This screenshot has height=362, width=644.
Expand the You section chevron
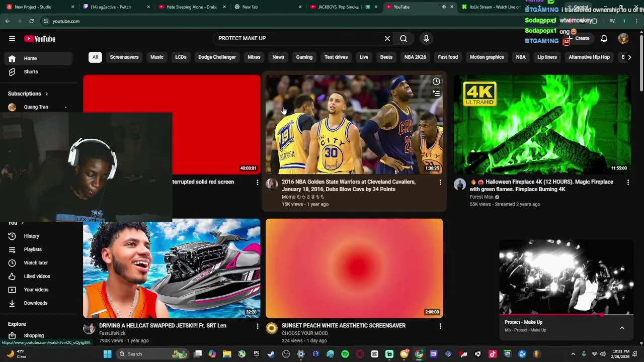pos(22,223)
